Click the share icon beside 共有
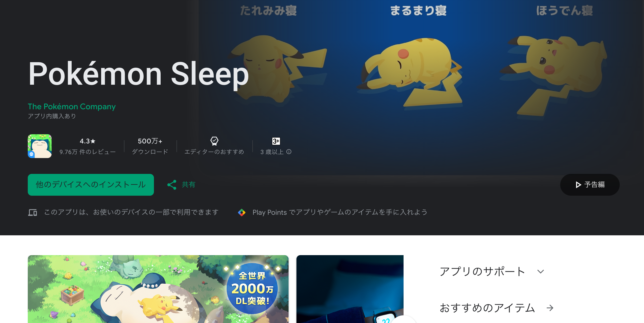 tap(172, 185)
